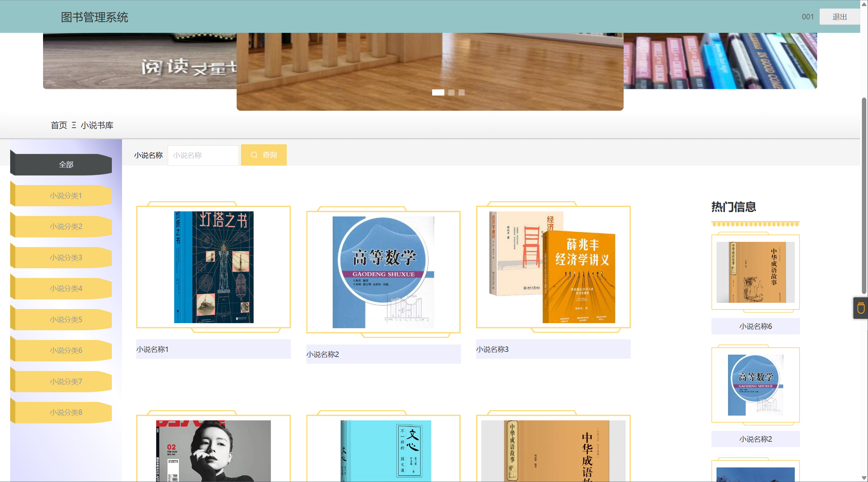Open the 文心 cyan book cover
Screen dimensions: 868x482
pos(385,450)
